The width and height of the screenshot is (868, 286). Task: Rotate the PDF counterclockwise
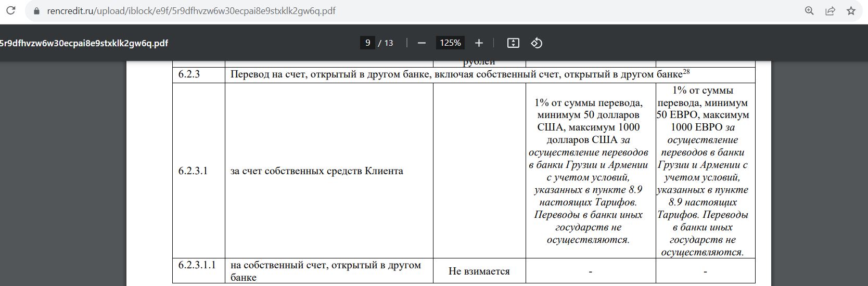pyautogui.click(x=537, y=43)
